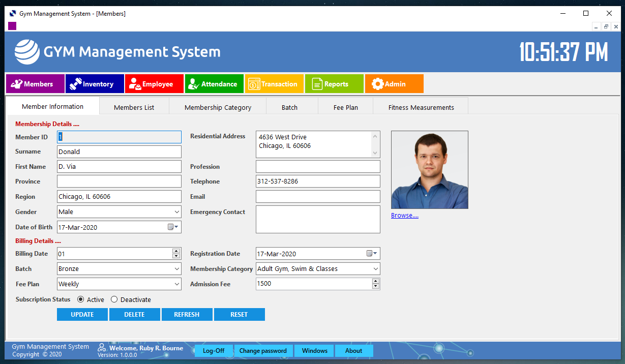Expand the Gender dropdown
Image resolution: width=625 pixels, height=364 pixels.
(x=176, y=212)
